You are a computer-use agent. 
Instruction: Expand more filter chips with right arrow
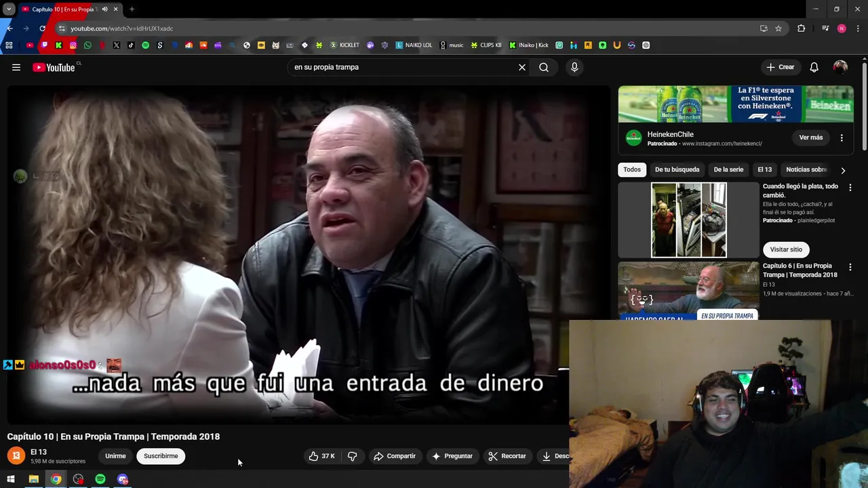(843, 170)
